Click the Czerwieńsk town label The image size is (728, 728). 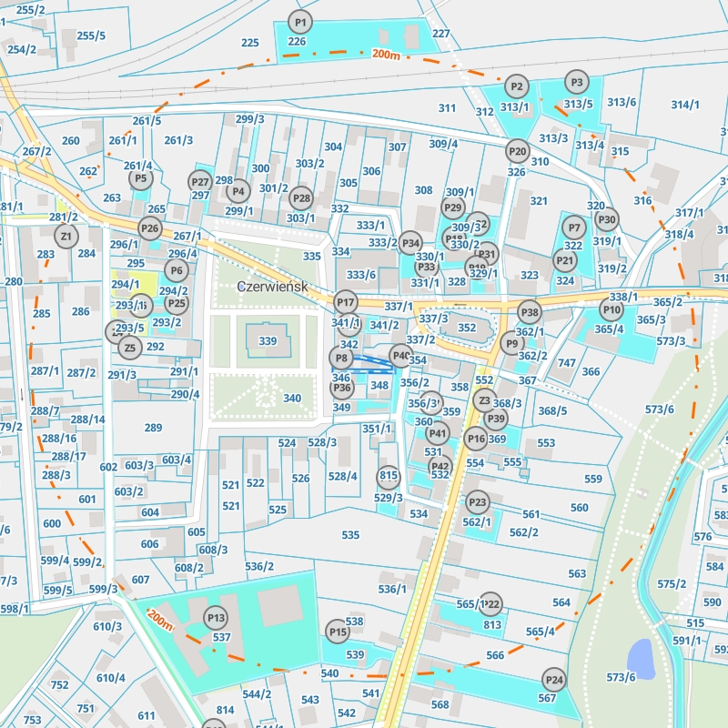click(272, 287)
